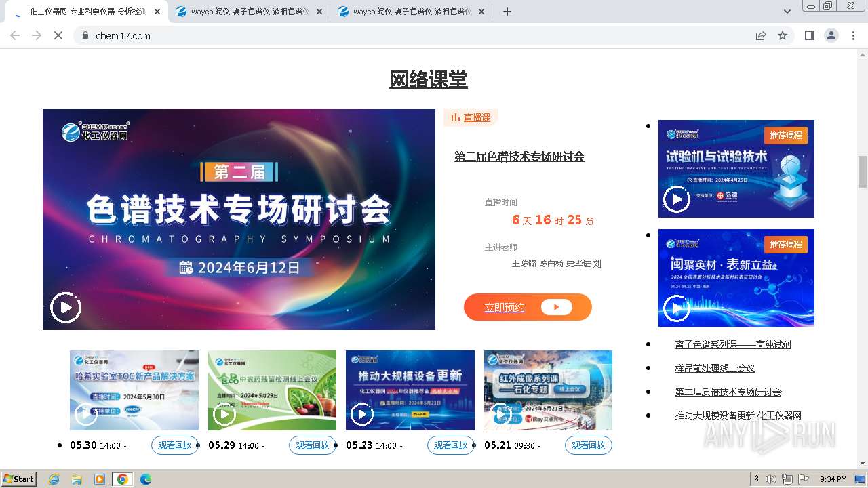View site information lock icon
Image resolution: width=868 pixels, height=488 pixels.
tap(85, 36)
